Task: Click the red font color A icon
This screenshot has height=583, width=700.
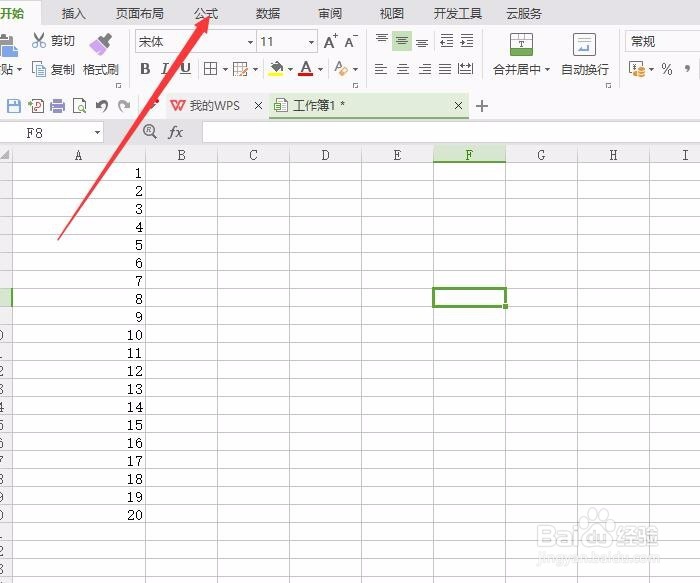Action: 306,69
